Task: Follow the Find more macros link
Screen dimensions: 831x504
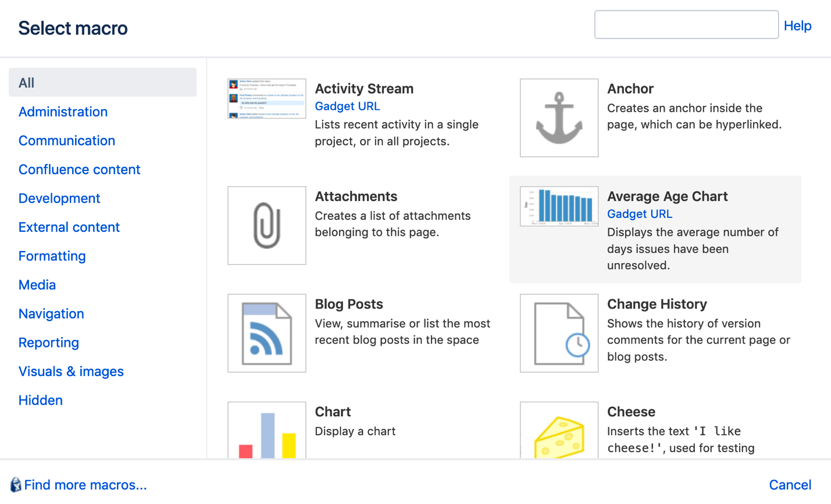Action: [x=85, y=485]
